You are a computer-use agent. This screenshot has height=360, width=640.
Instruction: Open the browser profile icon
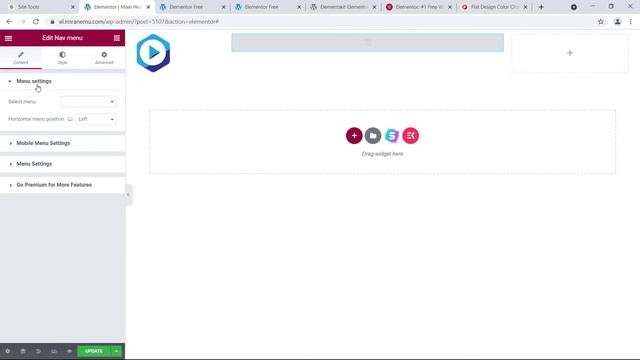pyautogui.click(x=618, y=22)
